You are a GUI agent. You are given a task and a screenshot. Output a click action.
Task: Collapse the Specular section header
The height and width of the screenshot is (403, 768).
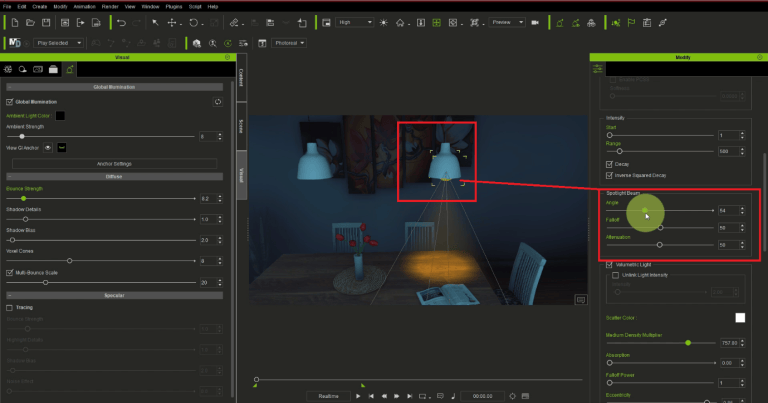point(114,295)
